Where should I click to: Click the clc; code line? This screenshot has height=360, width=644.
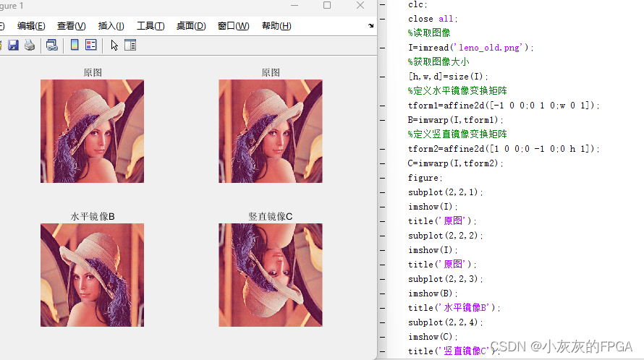coord(418,5)
